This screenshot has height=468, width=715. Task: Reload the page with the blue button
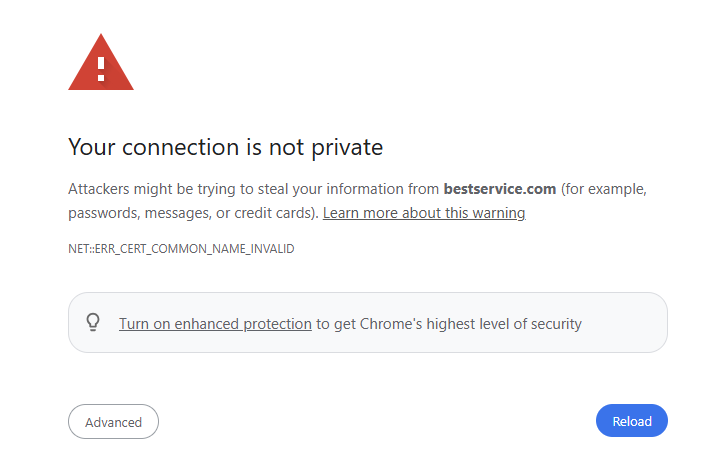(632, 421)
